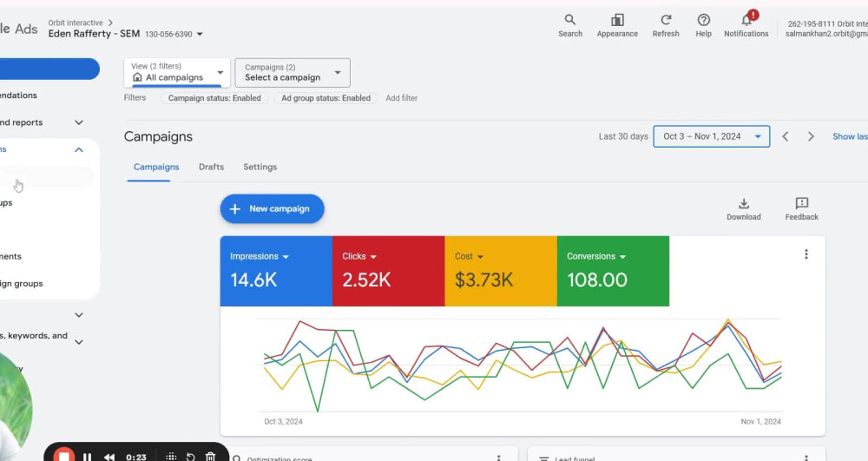
Task: Change the Clicks metric dropdown
Action: (373, 257)
